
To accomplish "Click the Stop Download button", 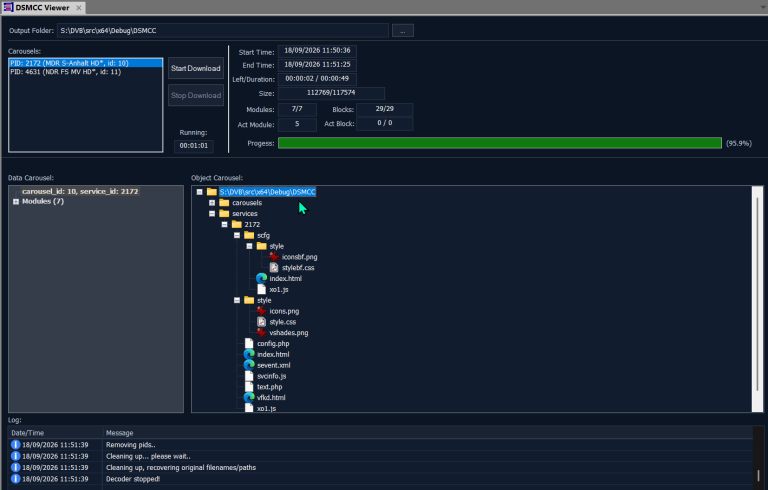I will point(196,95).
